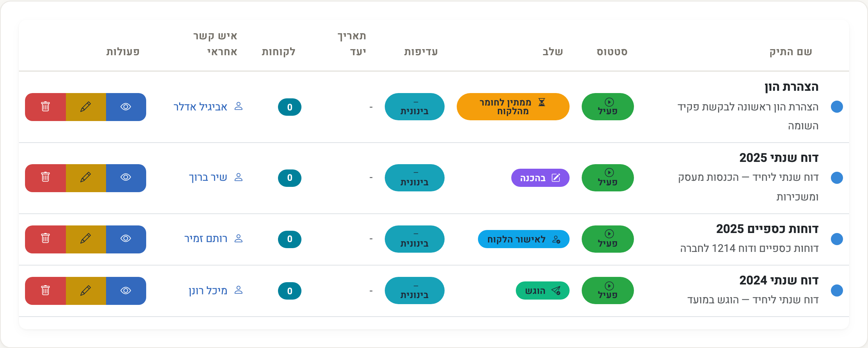The image size is (868, 348).
Task: Open case title דוחות כספיים 2025
Action: coord(767,229)
